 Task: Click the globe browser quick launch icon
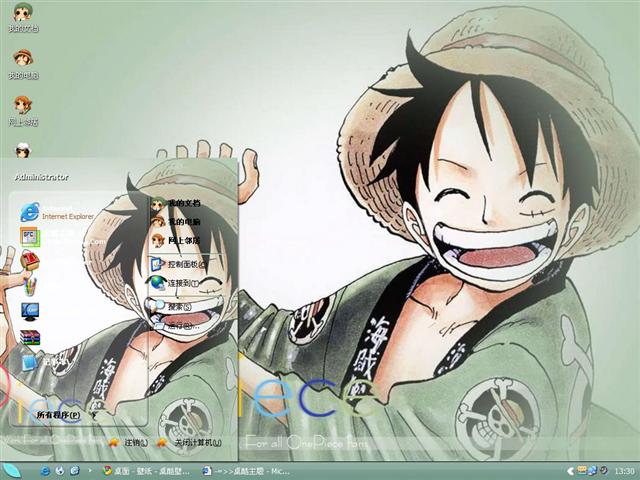click(x=60, y=471)
